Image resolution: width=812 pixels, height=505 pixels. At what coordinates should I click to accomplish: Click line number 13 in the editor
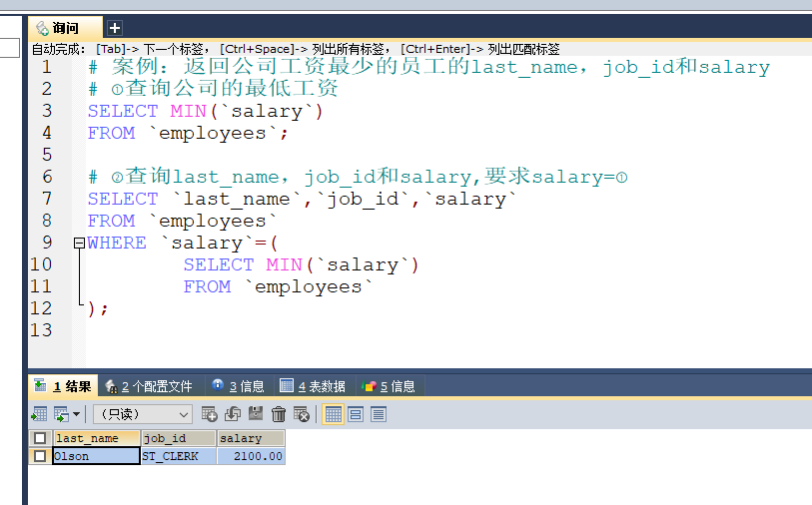pos(41,330)
